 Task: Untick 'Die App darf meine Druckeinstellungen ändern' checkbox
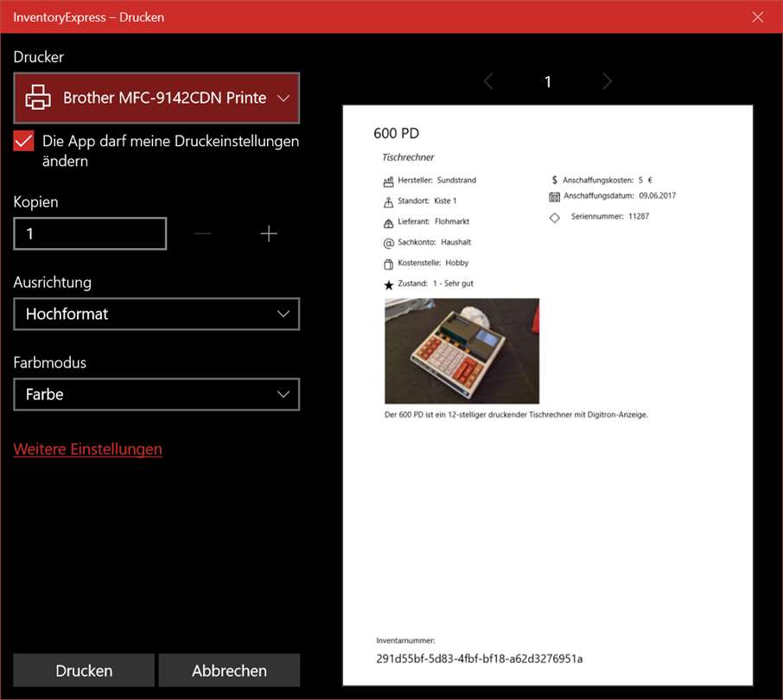point(23,142)
